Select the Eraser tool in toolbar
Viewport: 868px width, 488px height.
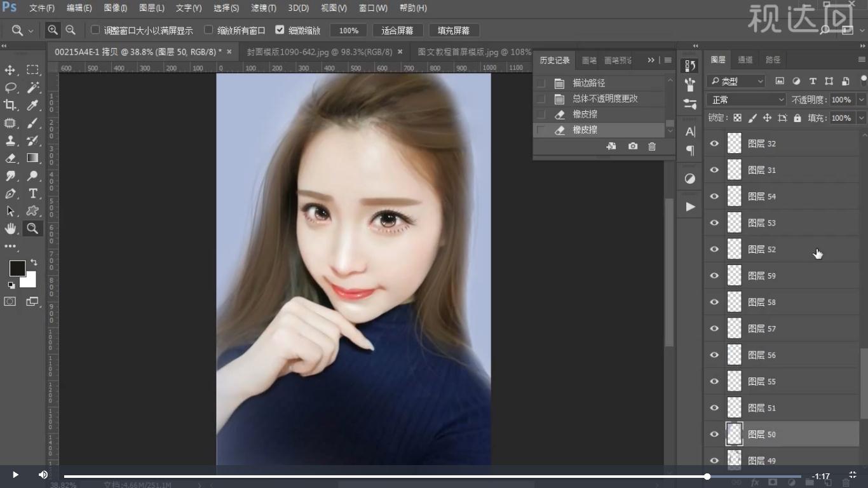10,158
